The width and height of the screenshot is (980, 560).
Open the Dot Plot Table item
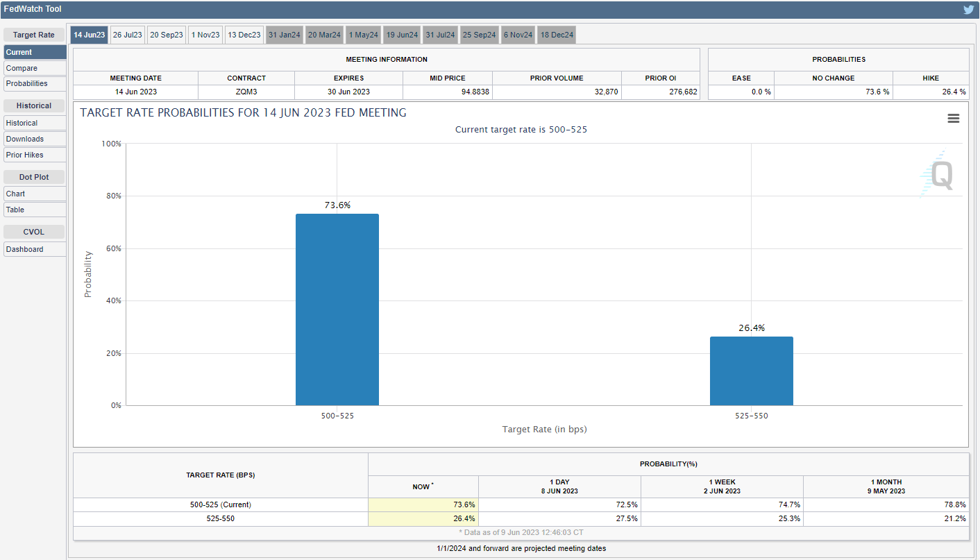pyautogui.click(x=35, y=210)
